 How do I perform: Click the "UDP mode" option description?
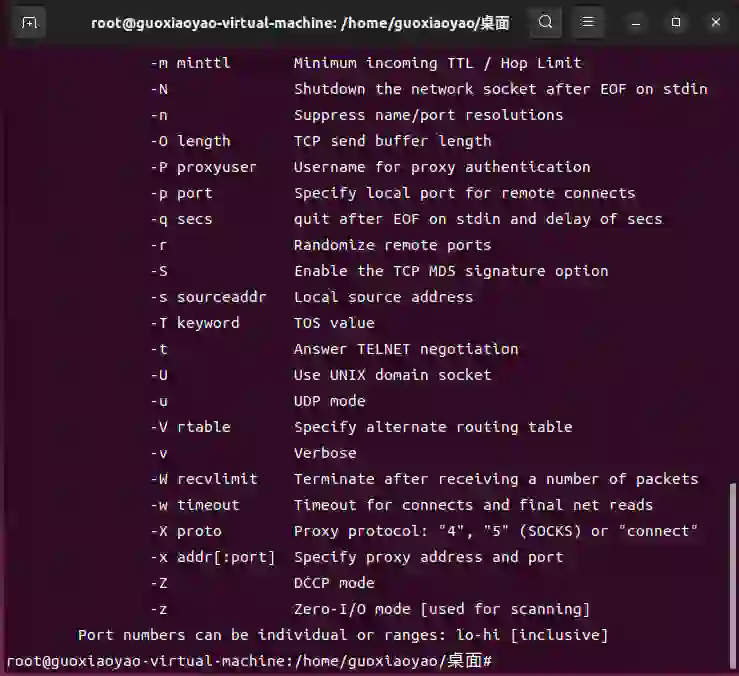coord(329,401)
